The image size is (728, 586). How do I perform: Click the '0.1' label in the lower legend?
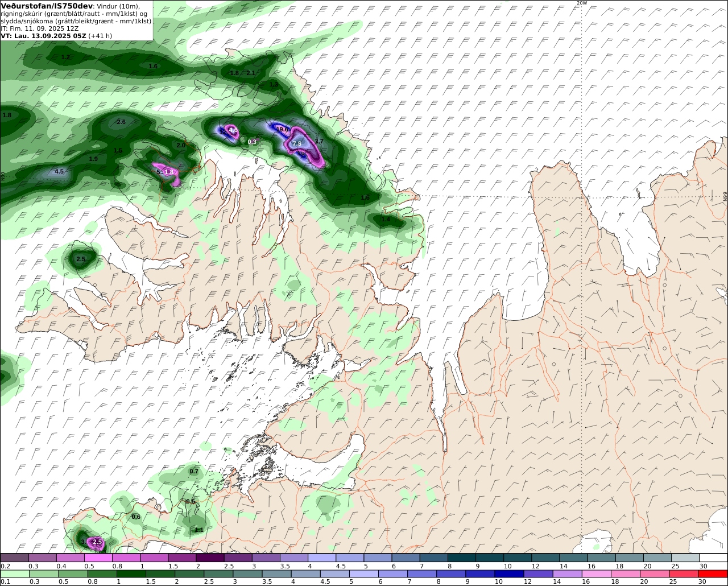coord(5,582)
